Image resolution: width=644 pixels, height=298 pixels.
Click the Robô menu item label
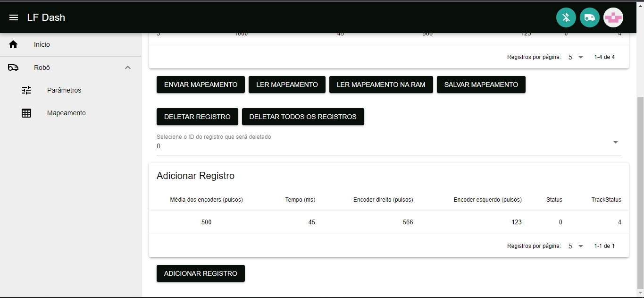(x=42, y=68)
